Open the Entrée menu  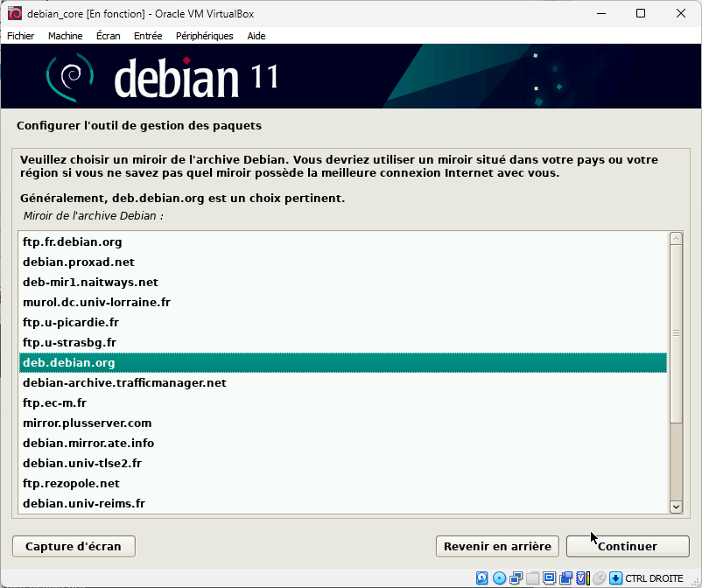point(148,36)
